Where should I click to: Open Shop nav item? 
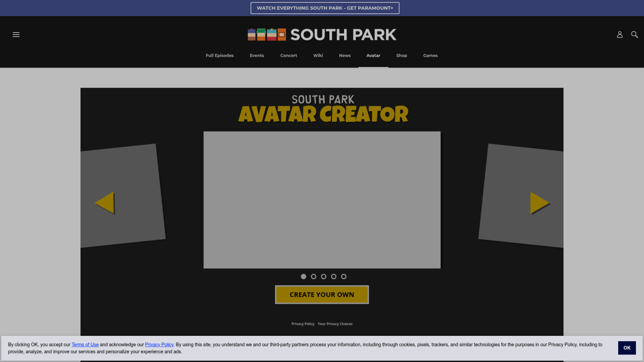tap(402, 56)
